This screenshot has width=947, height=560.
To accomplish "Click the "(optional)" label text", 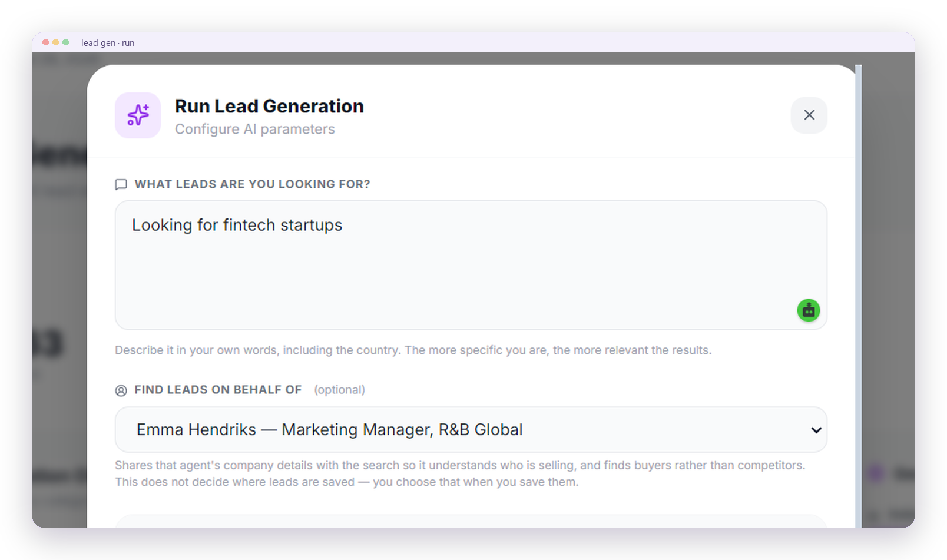I will (339, 390).
